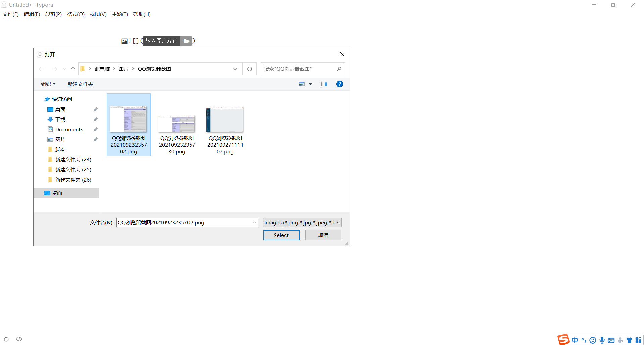The height and width of the screenshot is (345, 644).
Task: Unpin 桌面 from quick access
Action: tap(95, 110)
